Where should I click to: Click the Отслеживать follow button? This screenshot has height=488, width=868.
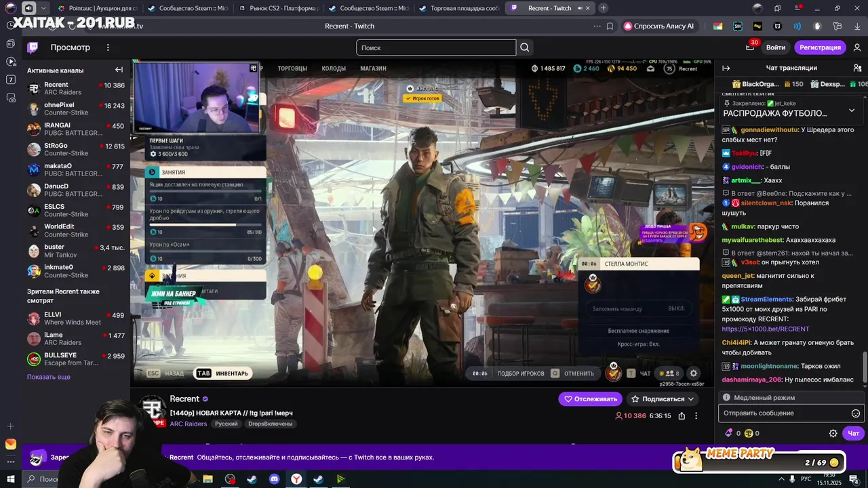(590, 399)
